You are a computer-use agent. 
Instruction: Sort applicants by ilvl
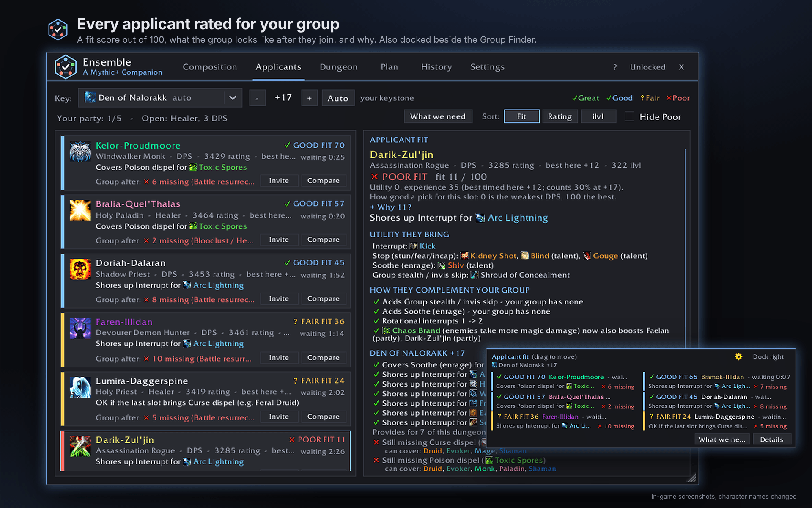point(598,116)
